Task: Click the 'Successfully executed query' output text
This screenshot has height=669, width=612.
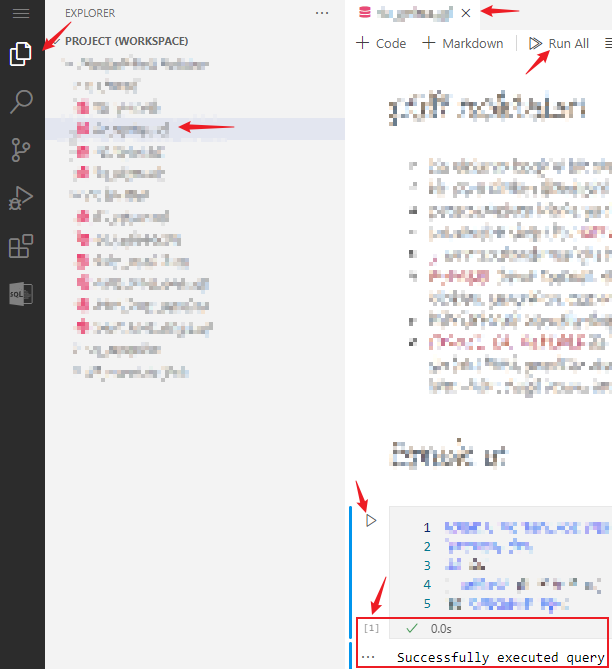Action: 500,657
